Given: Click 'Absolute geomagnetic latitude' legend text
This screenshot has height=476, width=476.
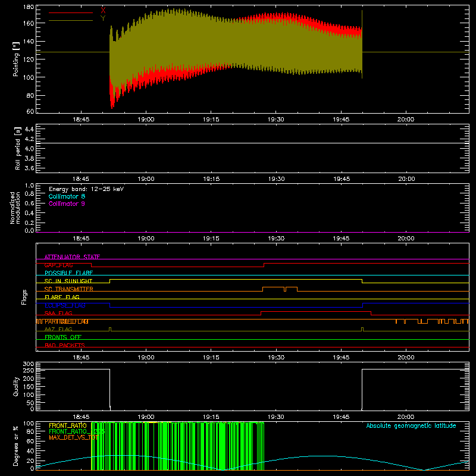Looking at the screenshot, I should pos(411,425).
